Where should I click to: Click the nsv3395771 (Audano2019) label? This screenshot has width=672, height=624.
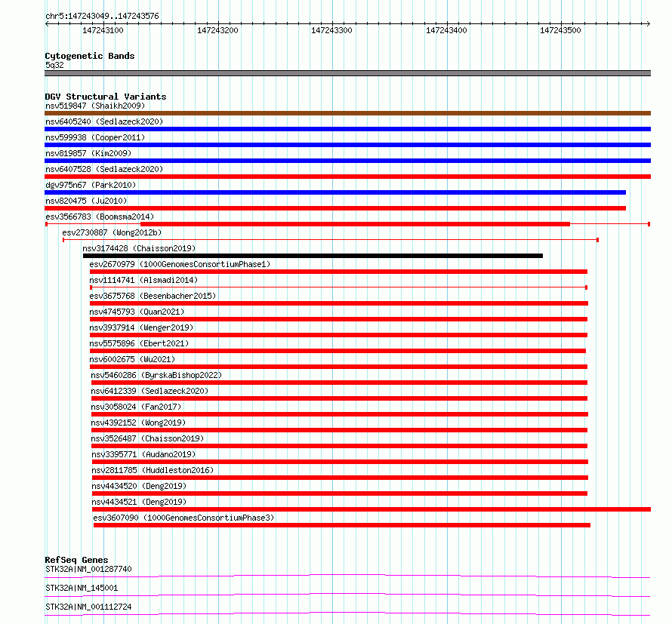coord(143,454)
